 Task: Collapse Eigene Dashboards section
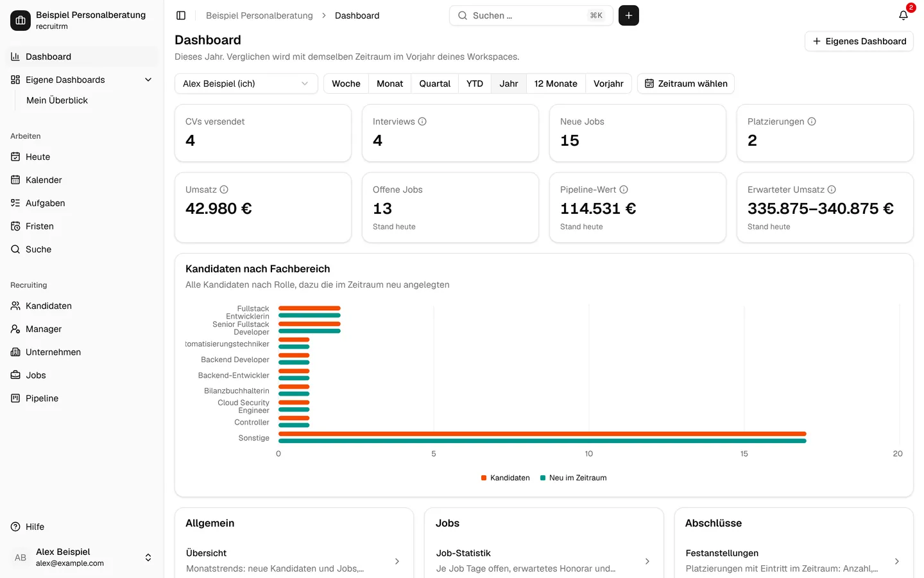pos(148,80)
